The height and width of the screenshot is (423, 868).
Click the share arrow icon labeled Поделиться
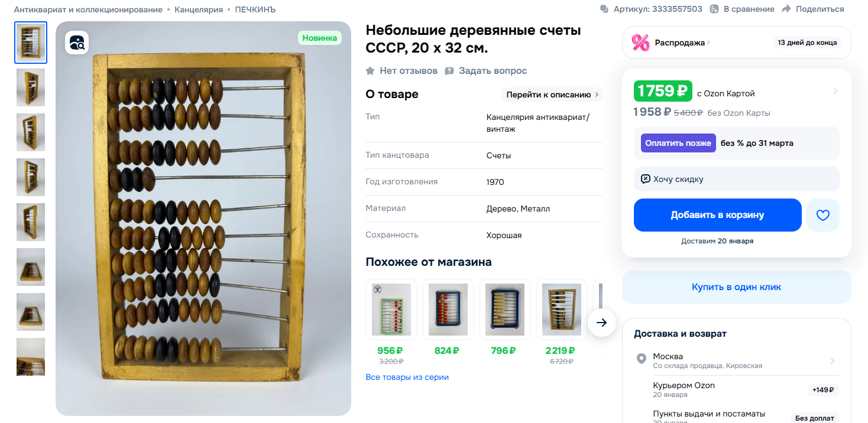coord(786,9)
